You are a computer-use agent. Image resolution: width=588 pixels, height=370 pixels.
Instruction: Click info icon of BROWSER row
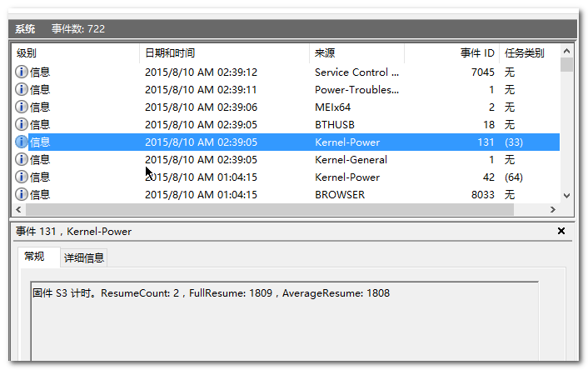pyautogui.click(x=22, y=194)
